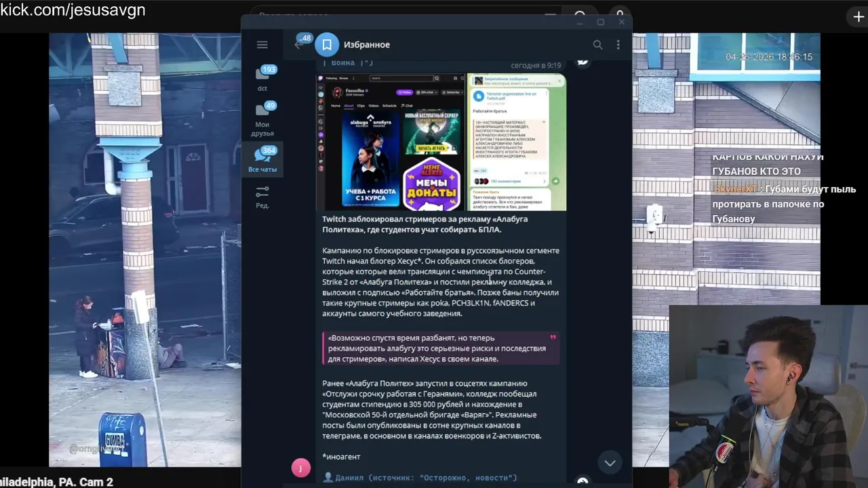868x488 pixels.
Task: Maximize the Telegram window
Action: point(600,22)
